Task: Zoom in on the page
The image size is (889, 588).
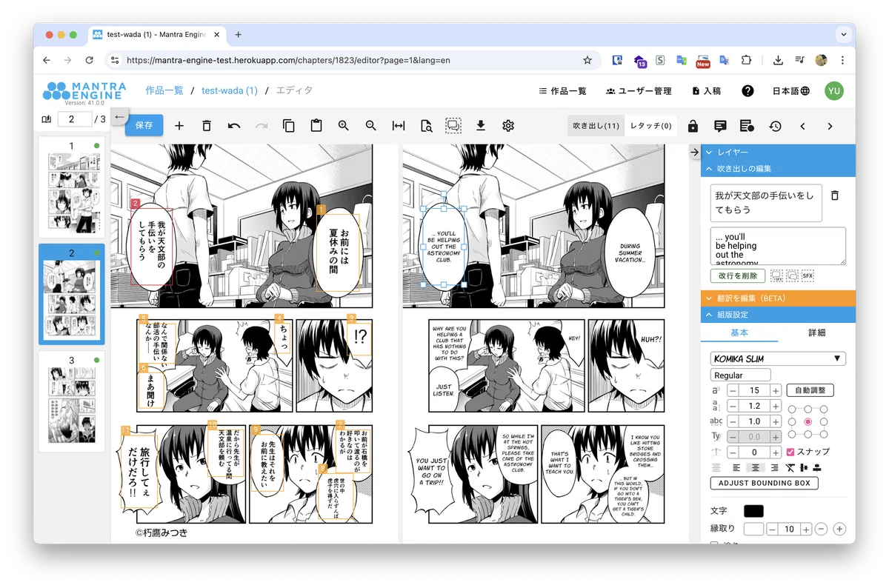Action: click(x=344, y=126)
